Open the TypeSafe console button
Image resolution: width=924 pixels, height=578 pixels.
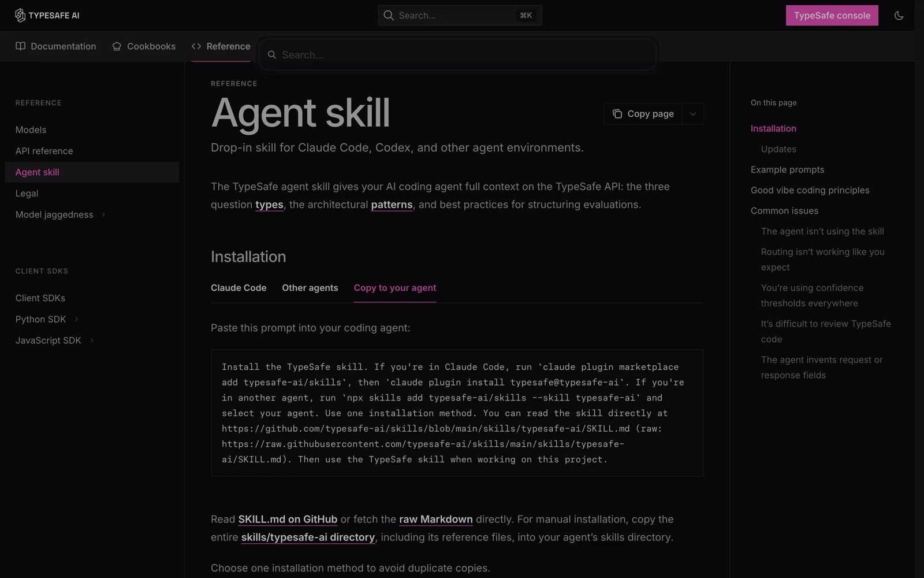(832, 16)
